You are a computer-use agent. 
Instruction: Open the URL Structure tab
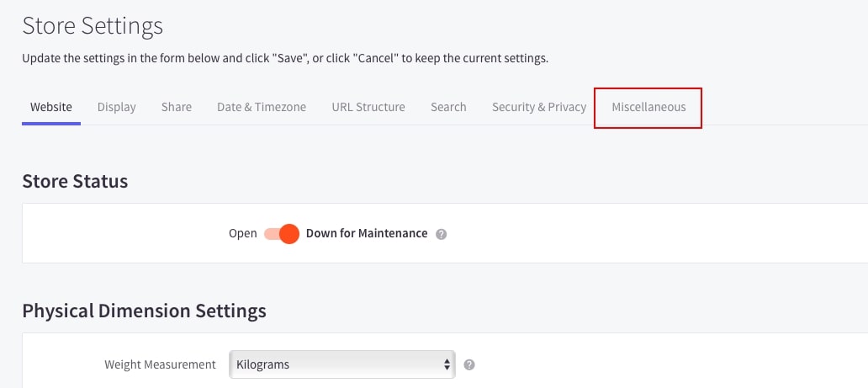click(368, 107)
